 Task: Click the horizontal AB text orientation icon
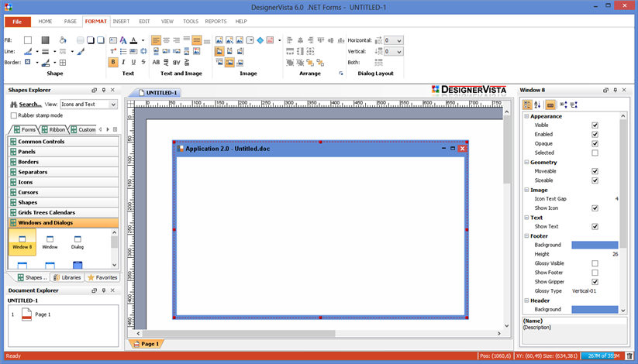156,62
